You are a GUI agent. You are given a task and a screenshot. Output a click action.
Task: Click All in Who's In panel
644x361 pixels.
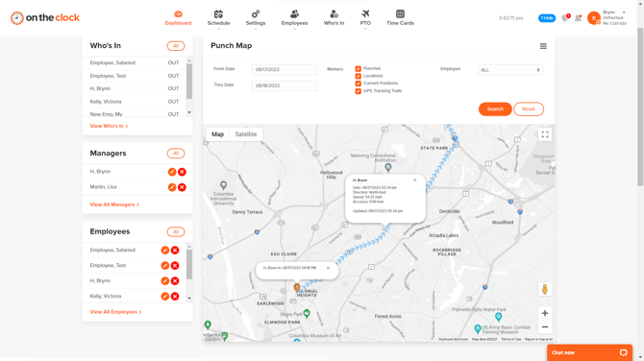pyautogui.click(x=176, y=46)
